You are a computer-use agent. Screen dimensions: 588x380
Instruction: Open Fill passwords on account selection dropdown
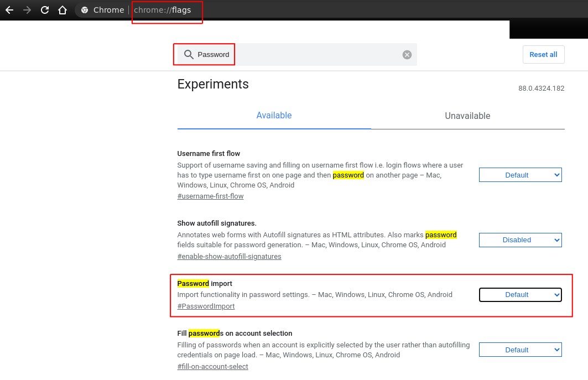point(520,350)
